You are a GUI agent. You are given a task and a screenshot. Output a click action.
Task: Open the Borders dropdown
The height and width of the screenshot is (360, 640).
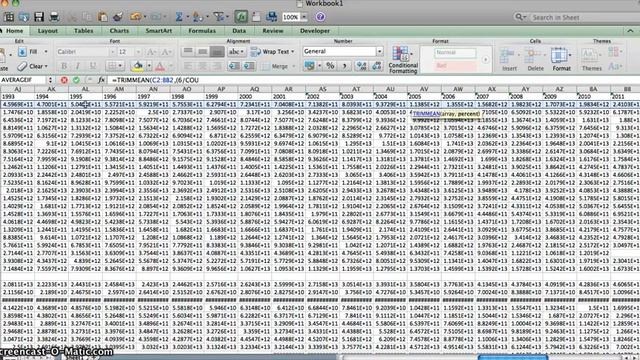coord(120,66)
